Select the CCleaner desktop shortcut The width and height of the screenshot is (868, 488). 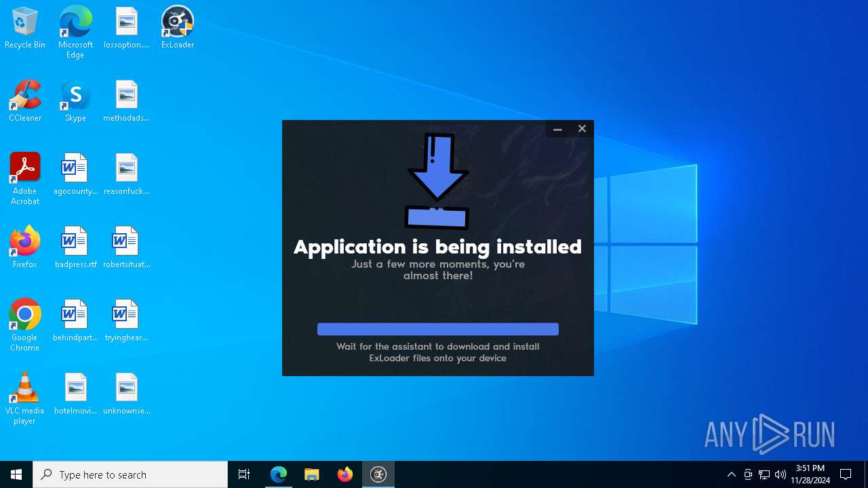(x=25, y=102)
